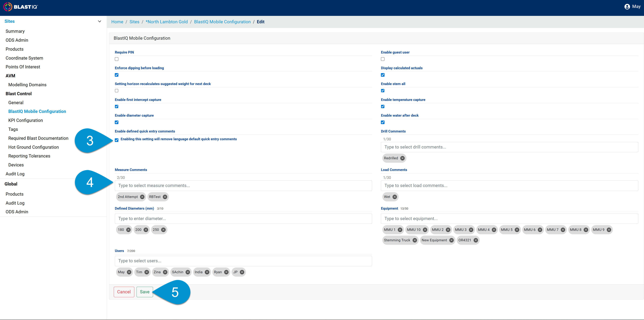The width and height of the screenshot is (644, 320).
Task: Click the diameter entry field
Action: pos(243,219)
